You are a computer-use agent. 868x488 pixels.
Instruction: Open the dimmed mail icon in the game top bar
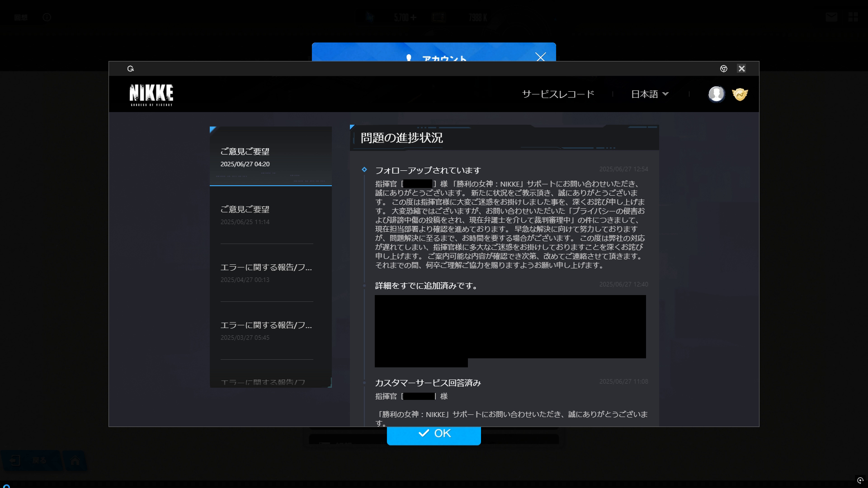coord(831,17)
